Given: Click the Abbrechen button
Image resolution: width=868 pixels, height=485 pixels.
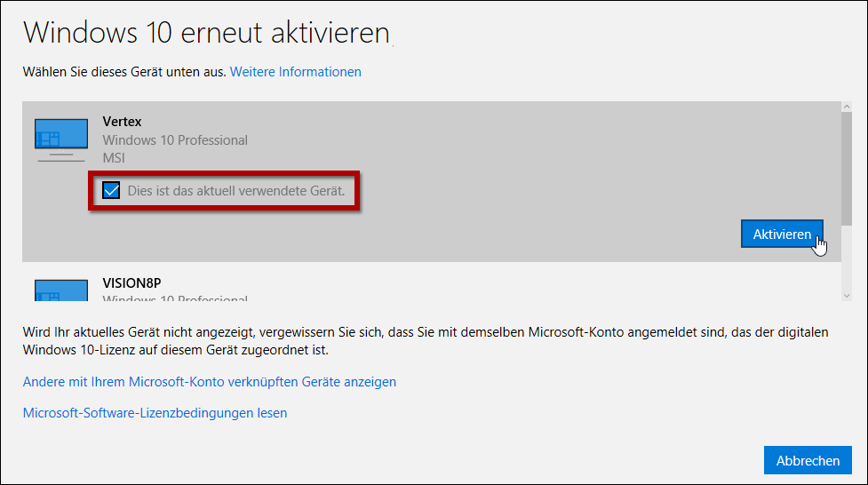Looking at the screenshot, I should point(808,460).
